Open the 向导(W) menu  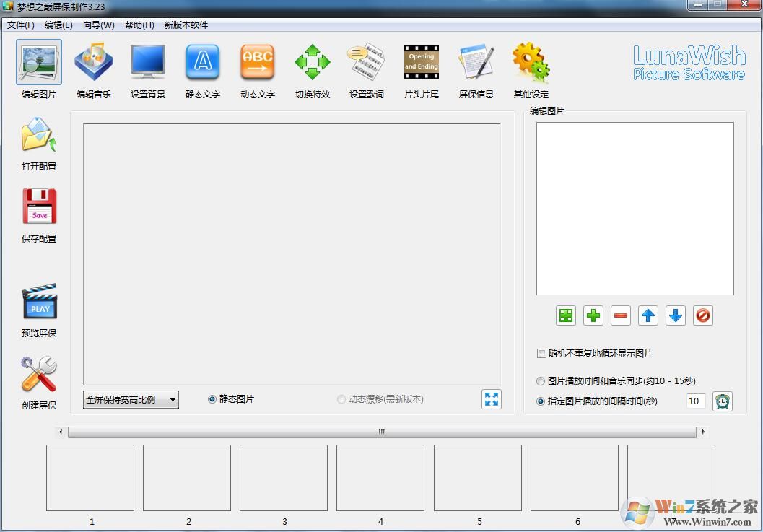[99, 24]
